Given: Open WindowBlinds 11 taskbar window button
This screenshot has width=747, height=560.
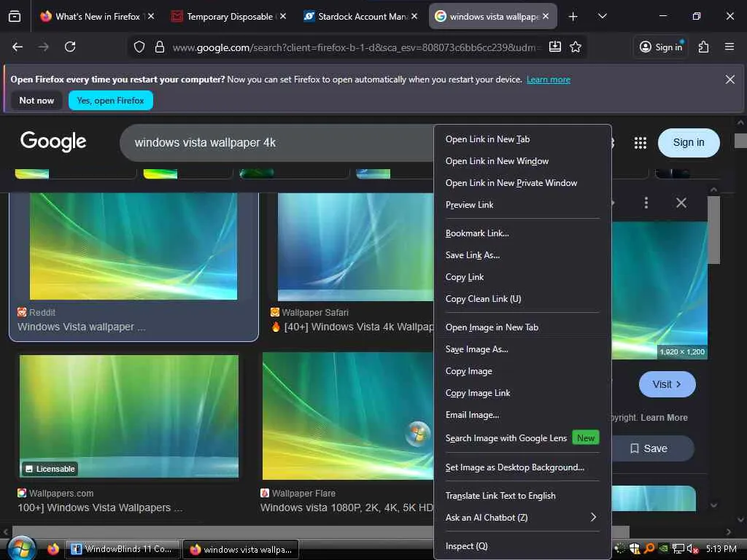Looking at the screenshot, I should tap(122, 549).
